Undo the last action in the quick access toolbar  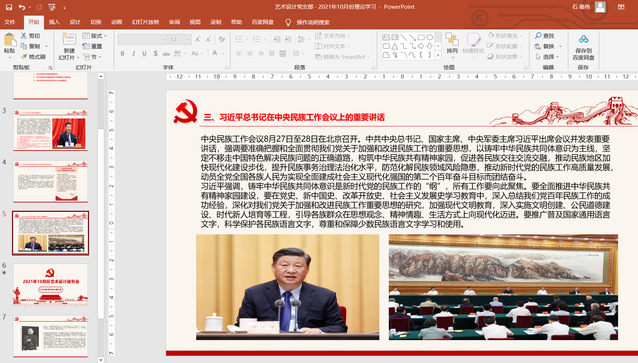click(x=22, y=7)
